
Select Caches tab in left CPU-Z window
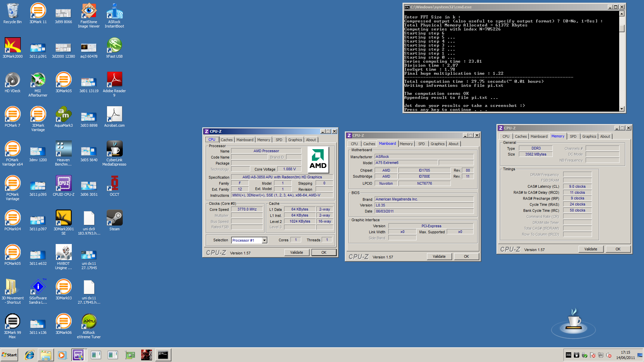click(x=226, y=140)
